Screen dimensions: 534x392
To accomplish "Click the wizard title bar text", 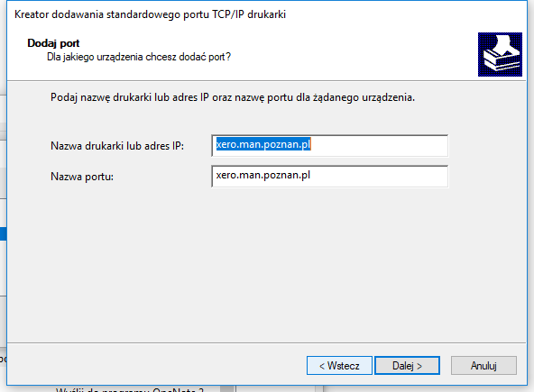I will [x=150, y=14].
